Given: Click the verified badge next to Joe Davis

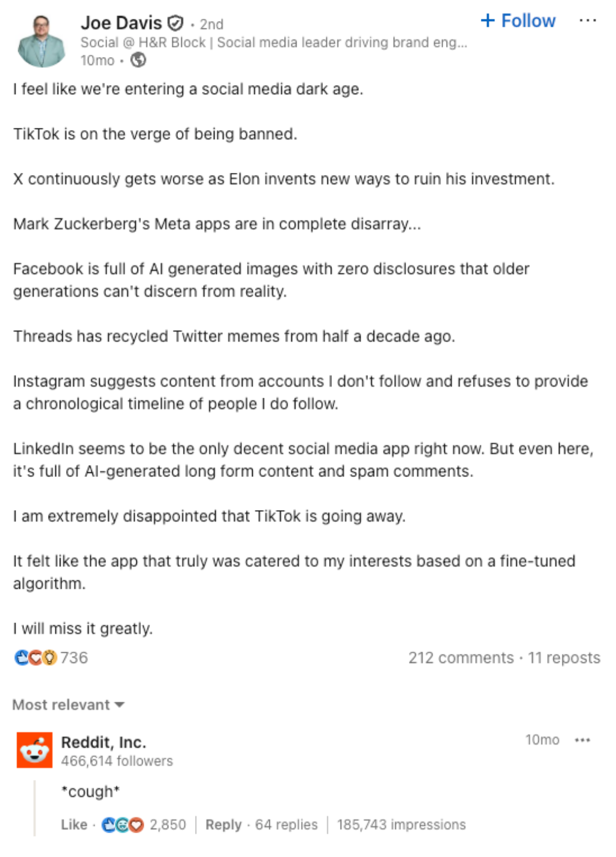Looking at the screenshot, I should tap(176, 23).
